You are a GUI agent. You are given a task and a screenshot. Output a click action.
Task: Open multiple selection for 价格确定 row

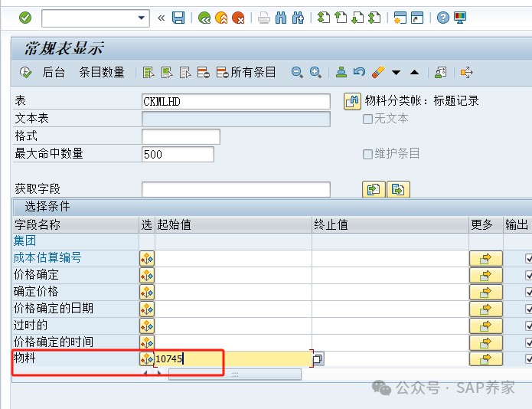[485, 275]
